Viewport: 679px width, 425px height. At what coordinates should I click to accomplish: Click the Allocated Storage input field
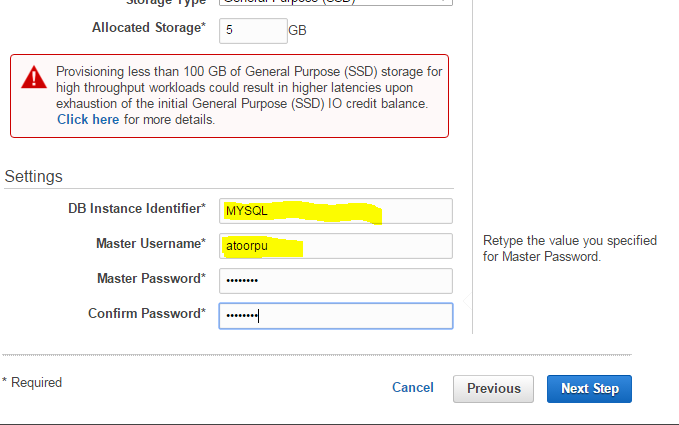(x=252, y=30)
